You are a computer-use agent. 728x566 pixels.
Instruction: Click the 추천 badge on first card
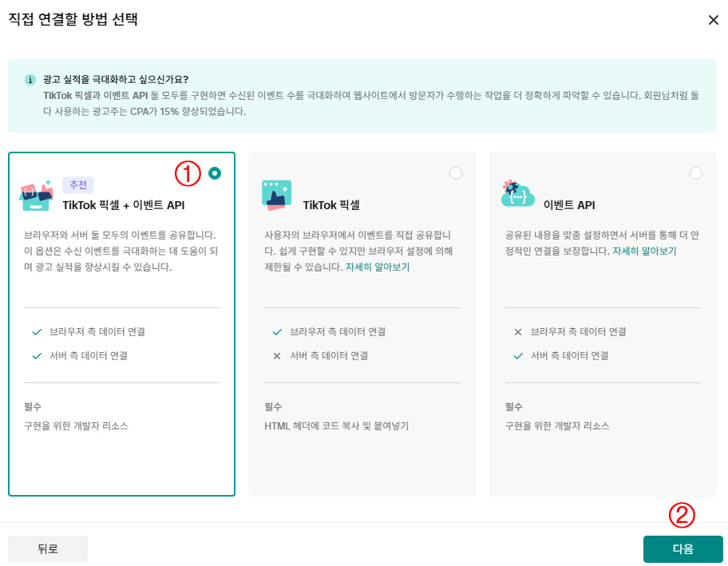click(x=78, y=184)
